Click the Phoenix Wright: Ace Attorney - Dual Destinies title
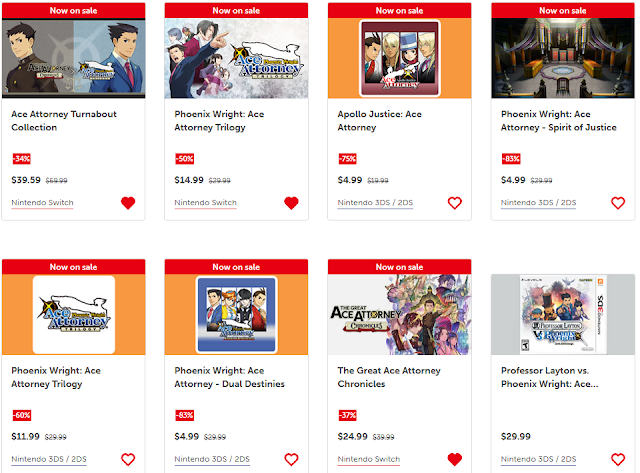The width and height of the screenshot is (640, 473). click(229, 377)
